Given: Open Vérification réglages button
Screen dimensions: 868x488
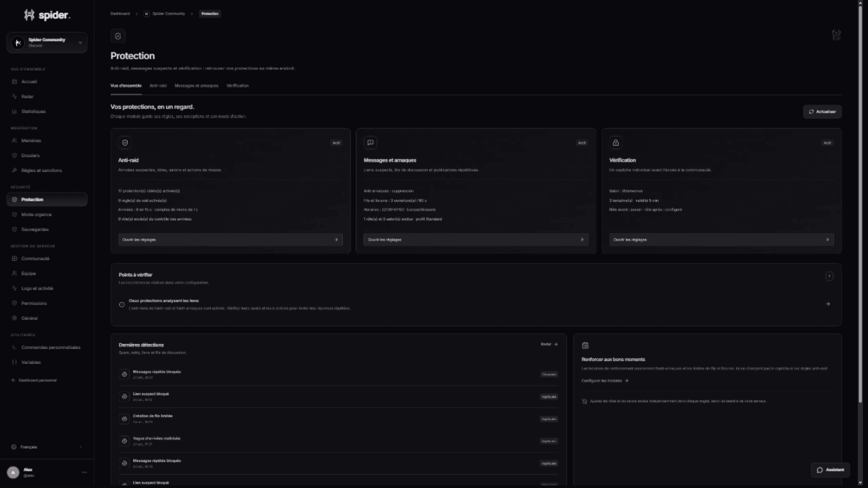Looking at the screenshot, I should 722,240.
